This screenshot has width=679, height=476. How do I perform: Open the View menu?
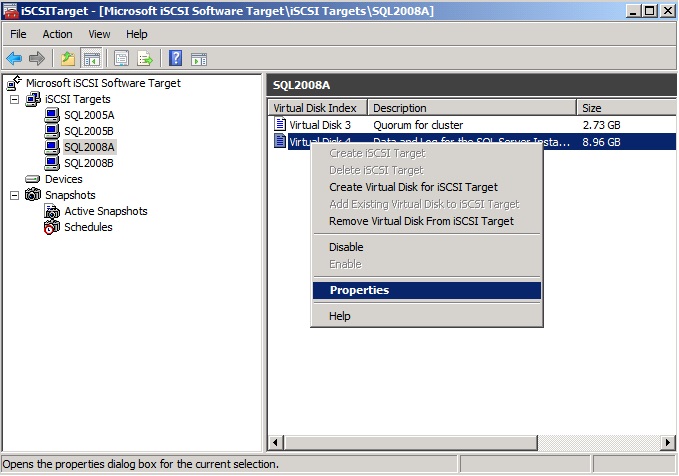click(x=99, y=34)
